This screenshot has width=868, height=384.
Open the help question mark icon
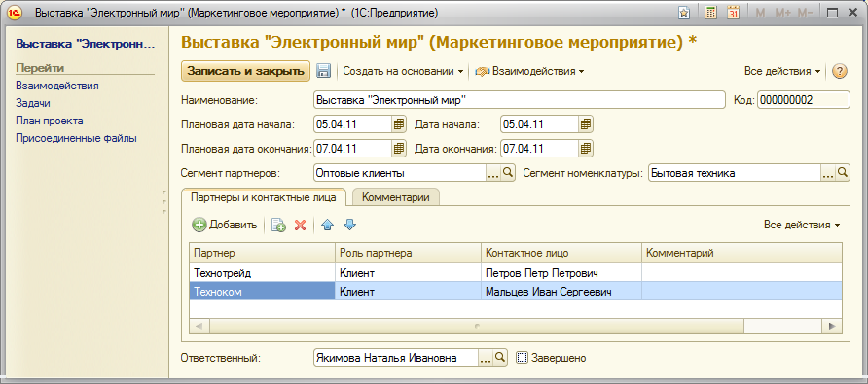[840, 71]
